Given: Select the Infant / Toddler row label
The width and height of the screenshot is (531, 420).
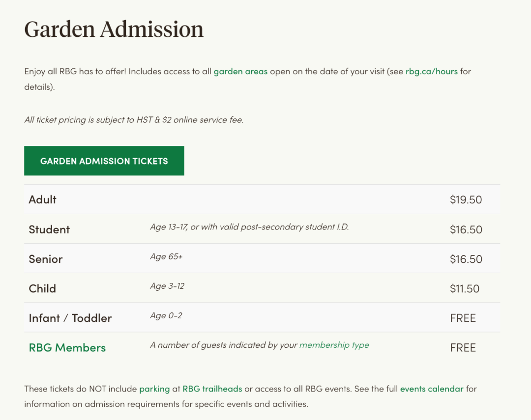Looking at the screenshot, I should click(x=70, y=318).
